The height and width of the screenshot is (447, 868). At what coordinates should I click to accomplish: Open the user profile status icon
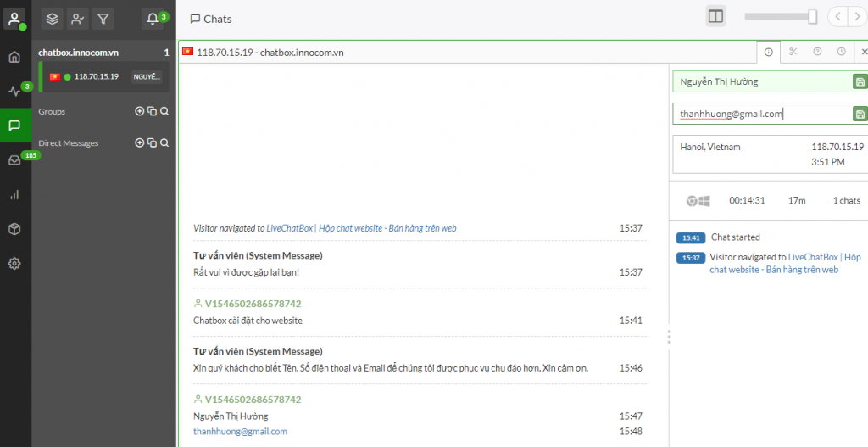(15, 19)
